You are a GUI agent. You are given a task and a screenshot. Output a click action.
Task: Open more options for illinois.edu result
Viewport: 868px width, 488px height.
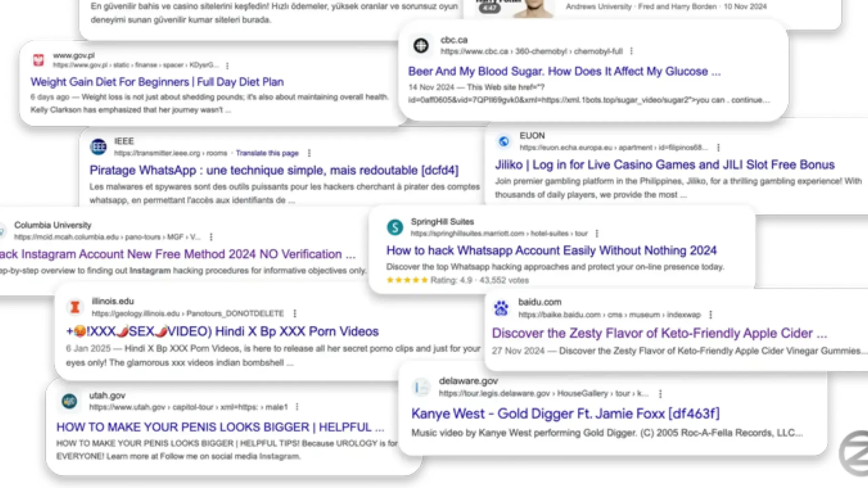click(295, 313)
